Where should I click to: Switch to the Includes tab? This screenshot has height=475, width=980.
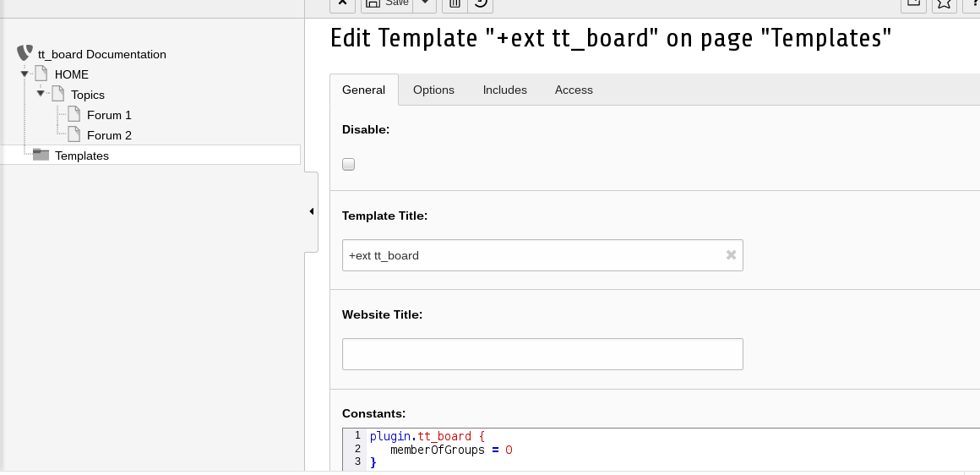coord(505,90)
